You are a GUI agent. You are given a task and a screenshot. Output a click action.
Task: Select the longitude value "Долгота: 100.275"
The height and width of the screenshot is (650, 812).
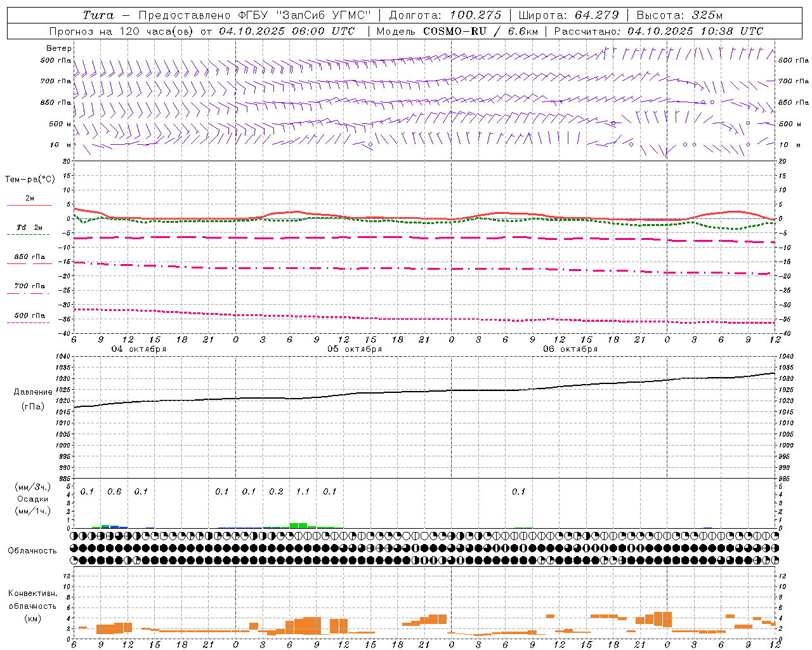[445, 15]
